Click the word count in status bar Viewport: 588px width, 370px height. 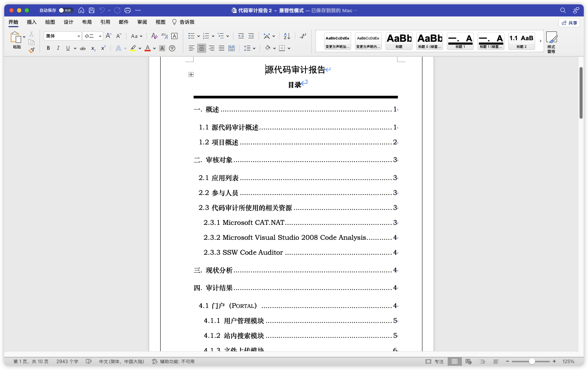[x=67, y=362]
